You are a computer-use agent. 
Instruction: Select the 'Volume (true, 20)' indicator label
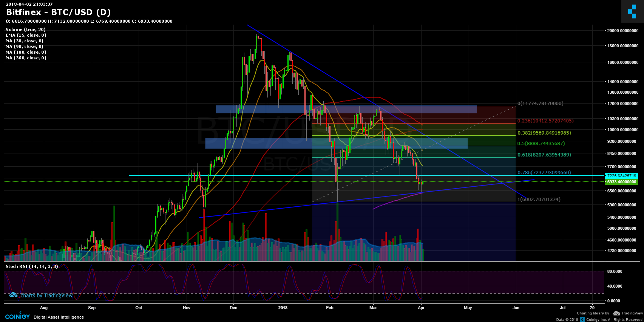tap(26, 29)
